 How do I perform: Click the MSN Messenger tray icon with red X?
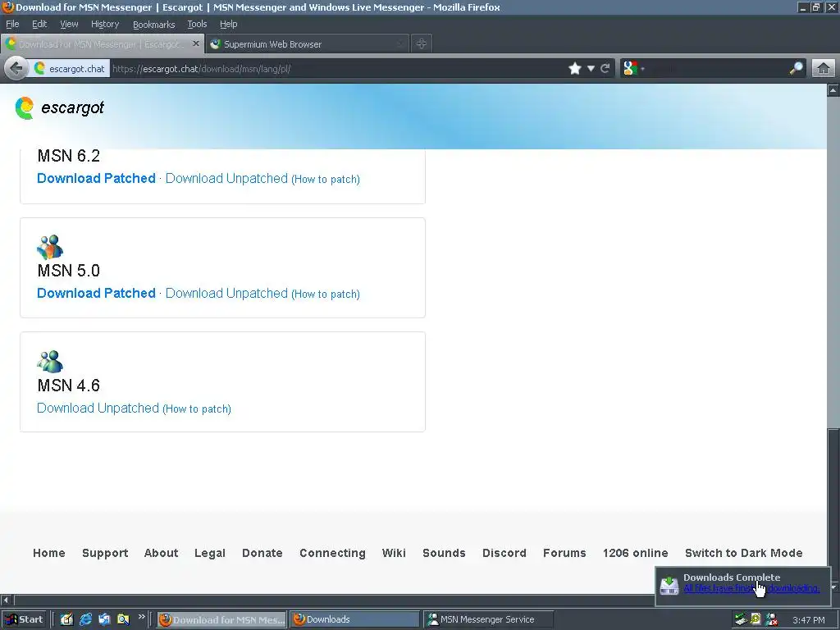771,619
